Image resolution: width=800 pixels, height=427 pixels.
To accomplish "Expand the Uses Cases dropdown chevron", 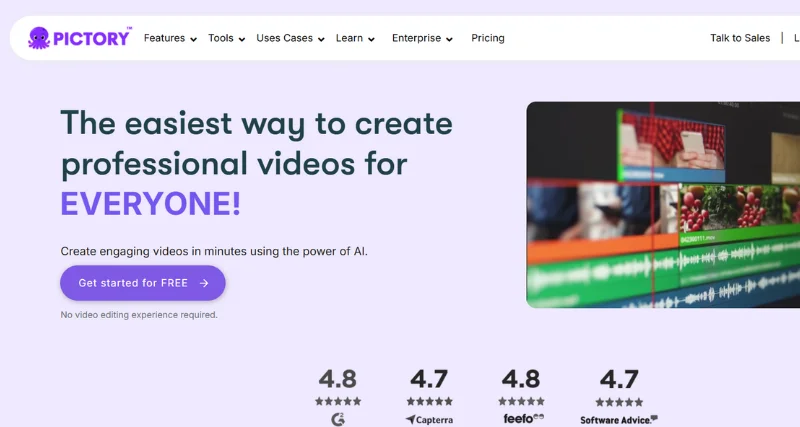I will tap(321, 39).
